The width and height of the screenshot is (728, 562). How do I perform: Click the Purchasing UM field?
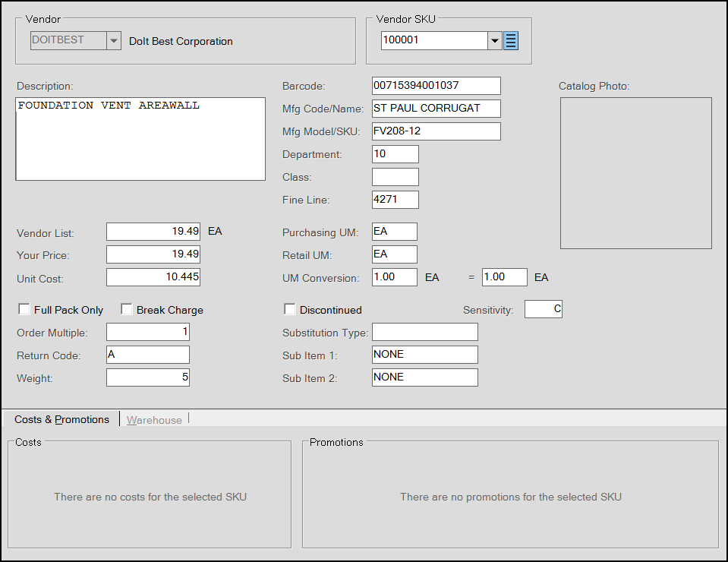(395, 232)
